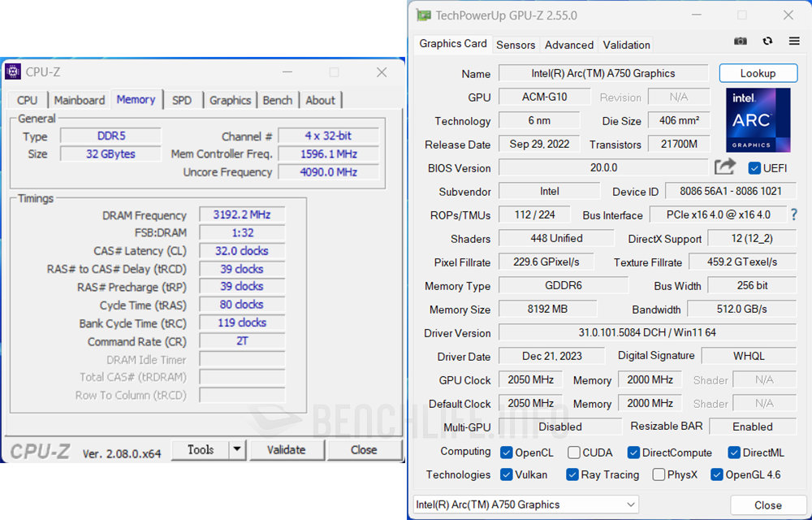Screen dimensions: 812x520
Task: Click the CAS# Latency value 32.0 clocks
Action: click(242, 251)
